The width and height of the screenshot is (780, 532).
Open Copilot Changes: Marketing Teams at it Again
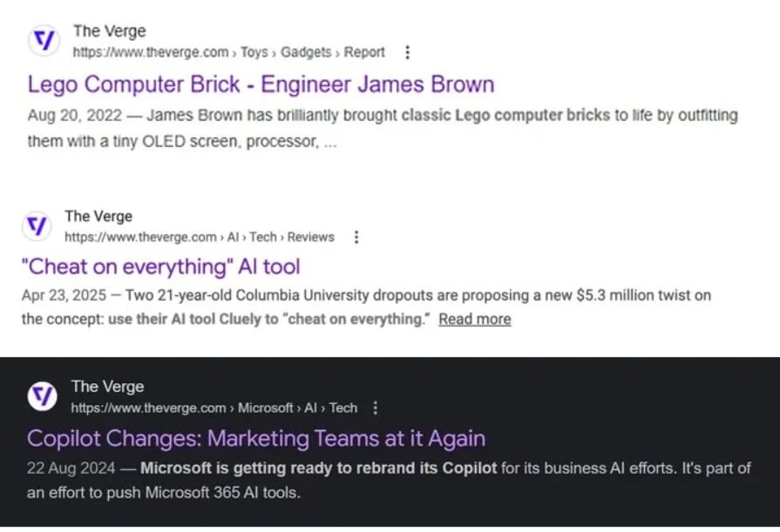click(256, 437)
